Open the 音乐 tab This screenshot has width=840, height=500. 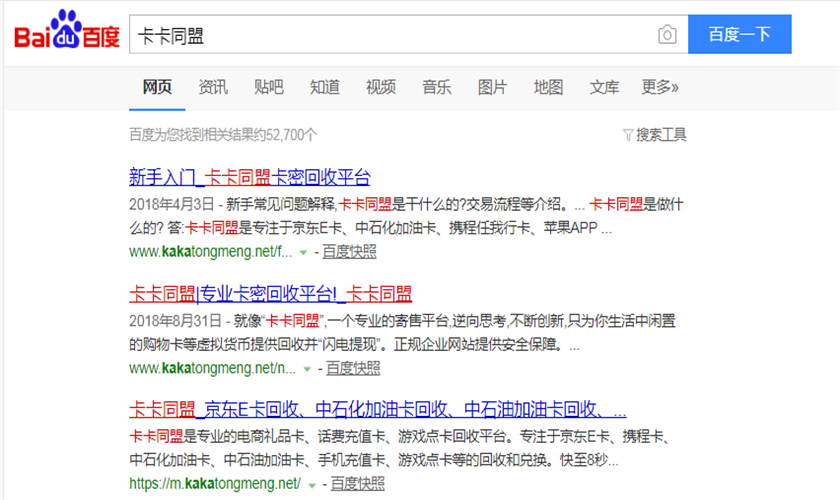[x=437, y=87]
